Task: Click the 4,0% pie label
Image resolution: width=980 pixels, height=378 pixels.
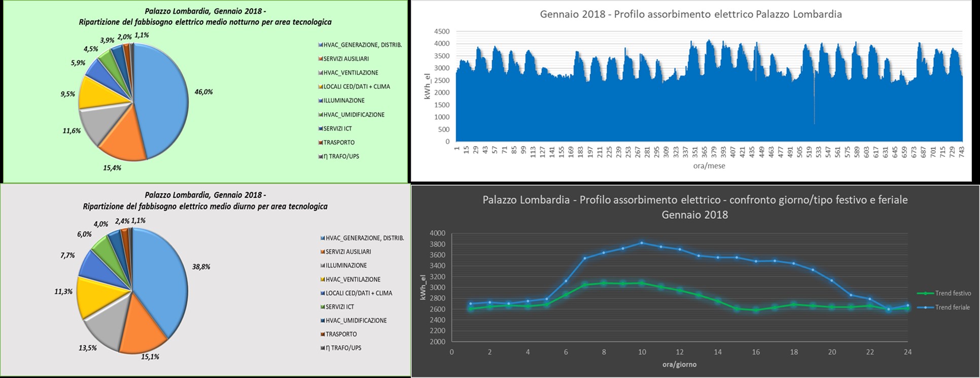Action: click(100, 224)
